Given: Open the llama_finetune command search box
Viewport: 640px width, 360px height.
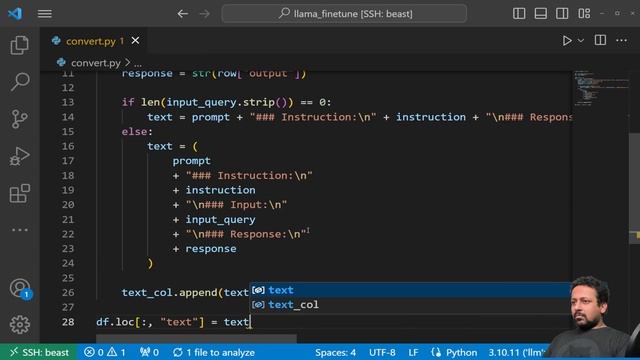Looking at the screenshot, I should (344, 14).
